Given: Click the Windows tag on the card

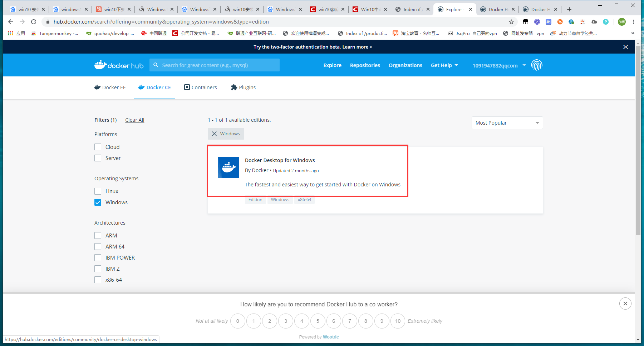Looking at the screenshot, I should pos(280,200).
